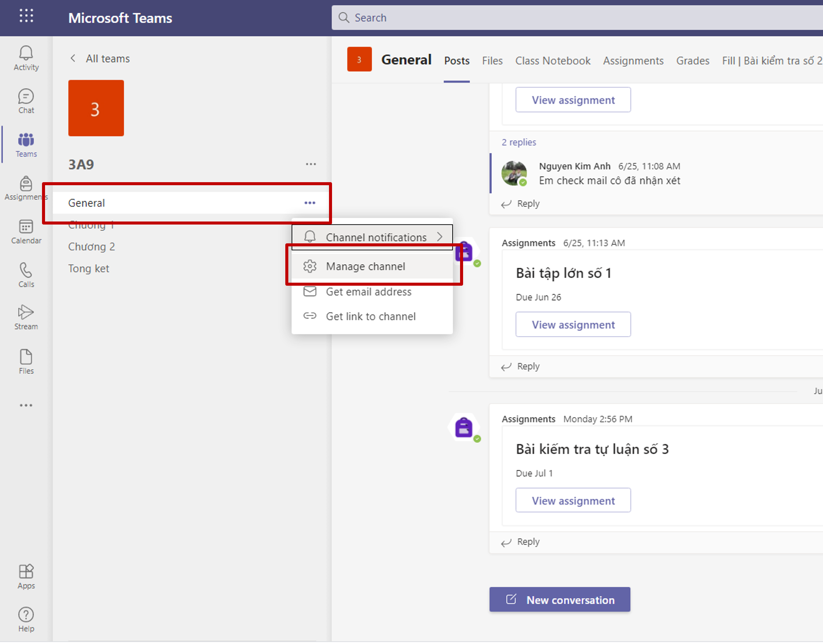Open the Calls phone icon

coord(26,275)
